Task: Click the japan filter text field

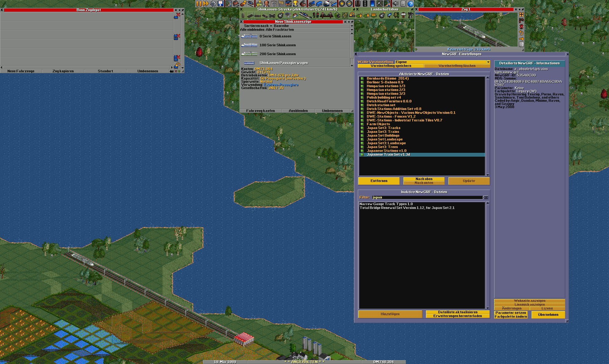Action: [427, 198]
